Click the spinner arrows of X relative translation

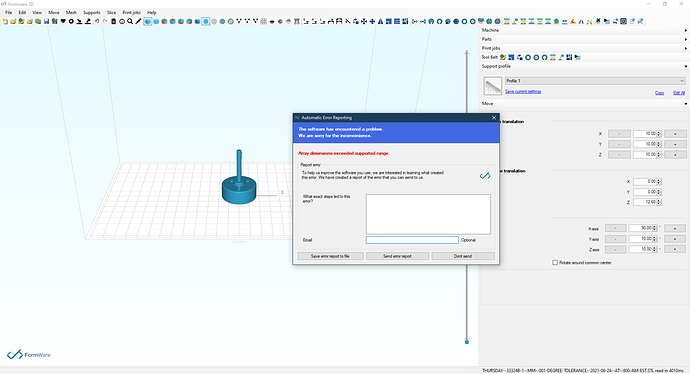(659, 134)
